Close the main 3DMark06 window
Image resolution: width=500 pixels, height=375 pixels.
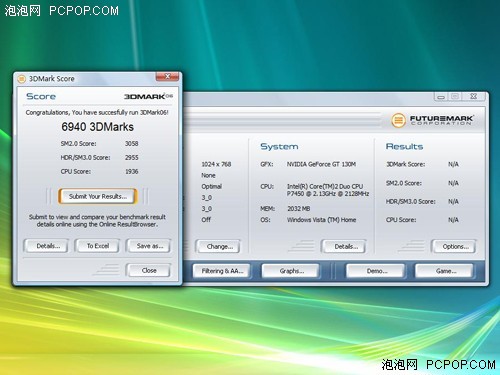click(474, 97)
